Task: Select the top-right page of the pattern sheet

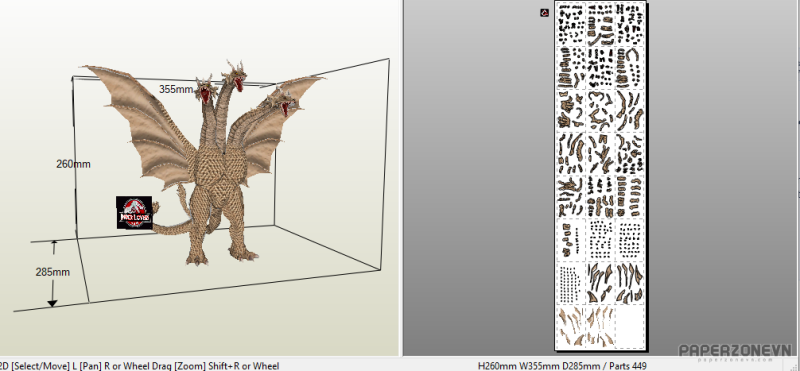Action: tap(630, 24)
